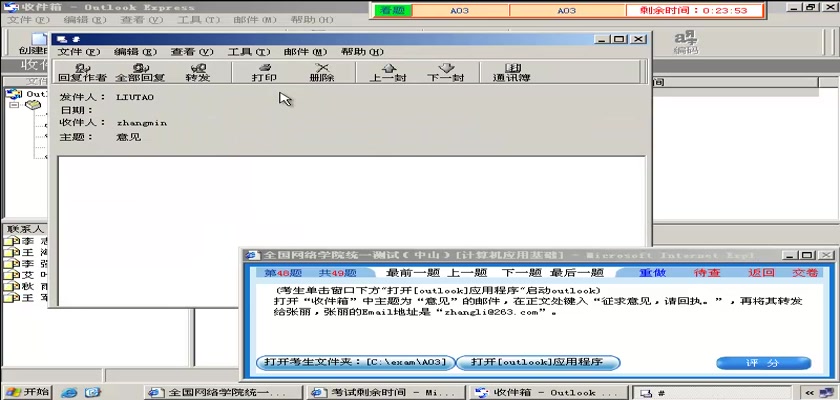Viewport: 840px width, 400px height.
Task: Click the Delete (删除) toolbar button
Action: pyautogui.click(x=322, y=72)
